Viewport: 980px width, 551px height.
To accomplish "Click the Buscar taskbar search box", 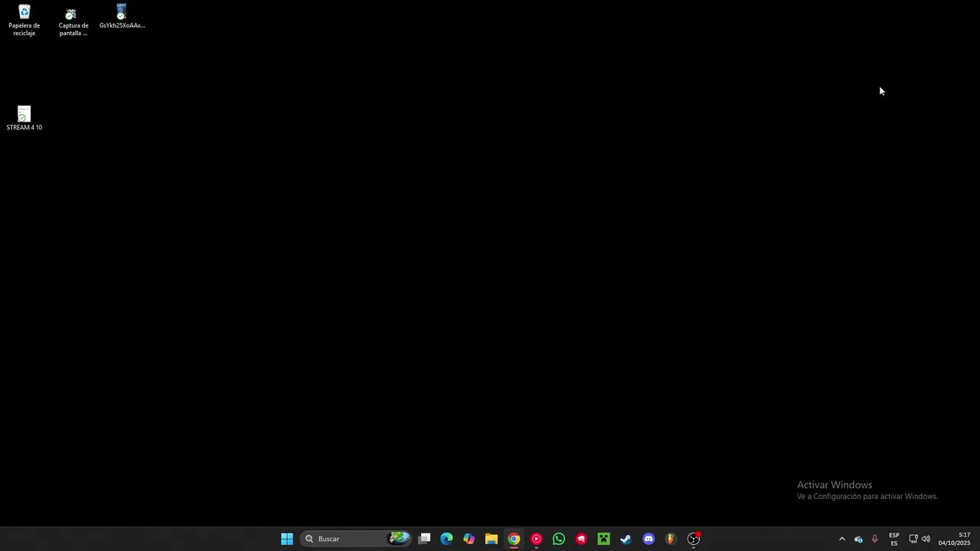I will (357, 539).
